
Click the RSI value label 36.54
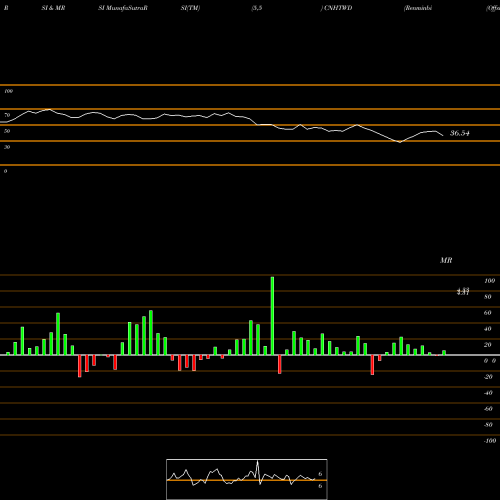(x=460, y=133)
